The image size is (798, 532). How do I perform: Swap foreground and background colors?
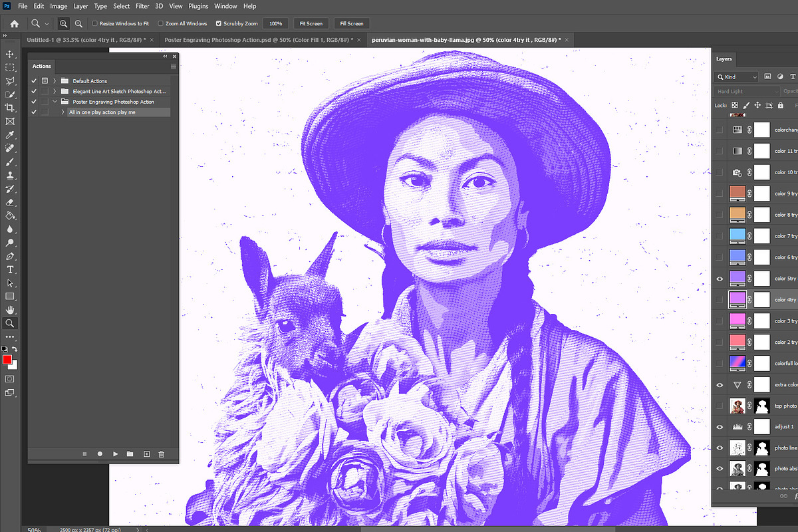(x=15, y=349)
